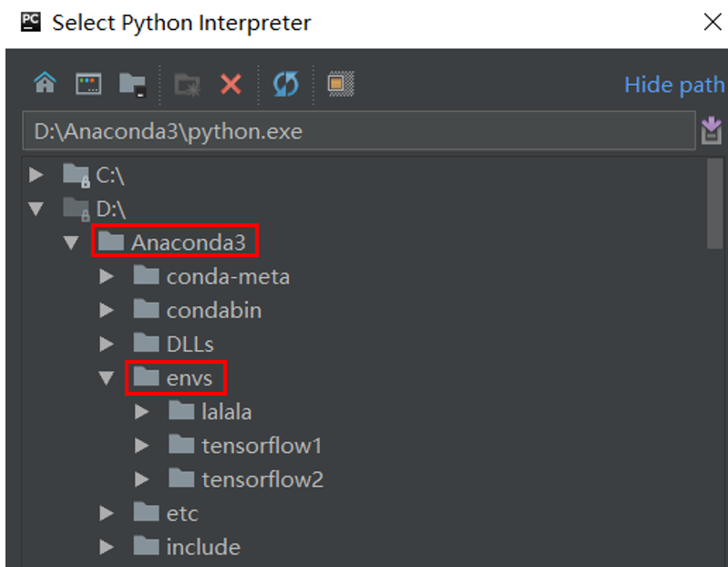Select the Anaconda3 folder
Image resolution: width=728 pixels, height=567 pixels.
(172, 242)
